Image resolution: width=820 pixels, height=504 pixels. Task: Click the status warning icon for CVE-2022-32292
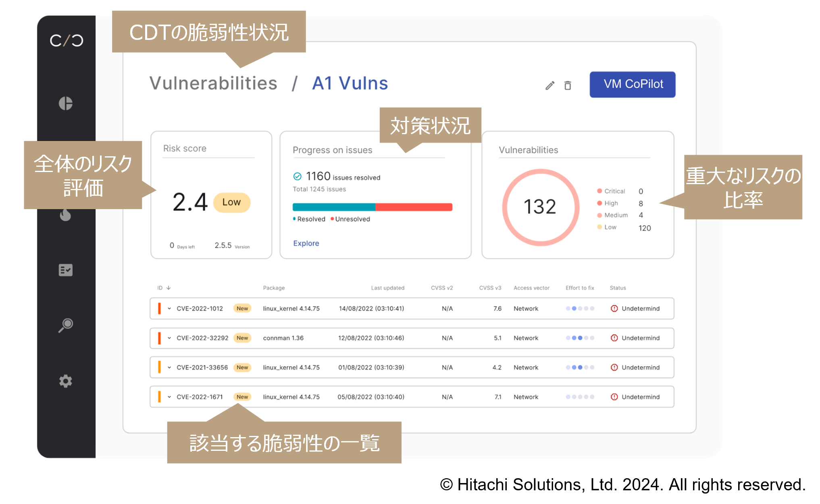point(614,338)
